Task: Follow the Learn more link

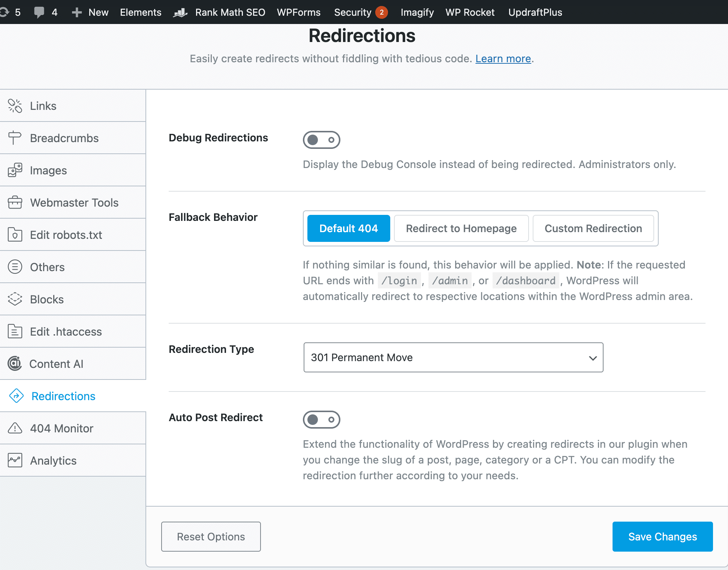Action: [503, 58]
